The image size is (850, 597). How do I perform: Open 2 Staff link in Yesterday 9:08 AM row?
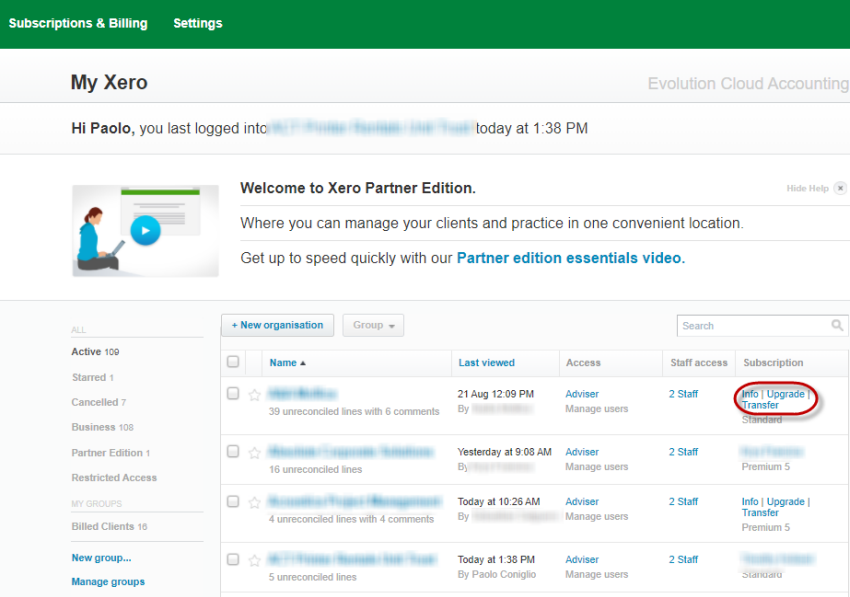(684, 452)
